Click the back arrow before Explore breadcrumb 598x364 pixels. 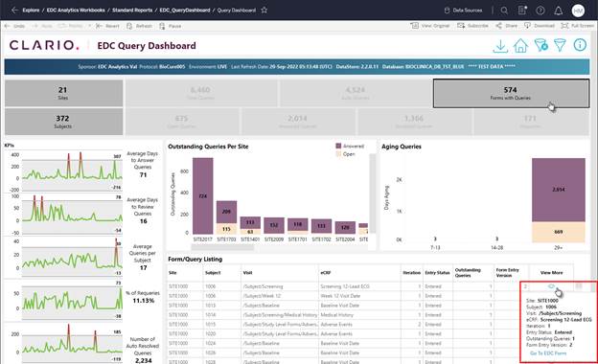point(14,11)
